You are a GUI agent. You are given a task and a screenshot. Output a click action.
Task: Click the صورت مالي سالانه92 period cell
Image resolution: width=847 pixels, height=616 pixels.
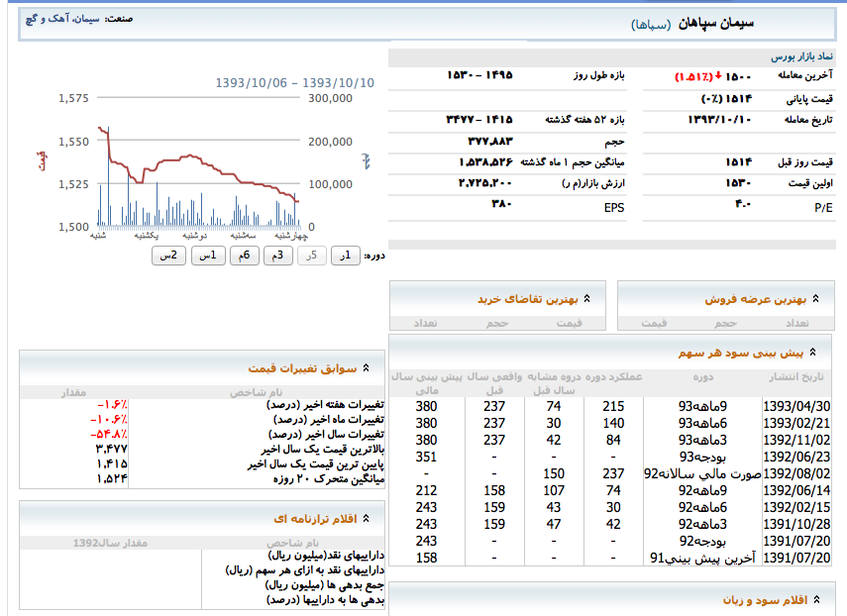coord(702,473)
